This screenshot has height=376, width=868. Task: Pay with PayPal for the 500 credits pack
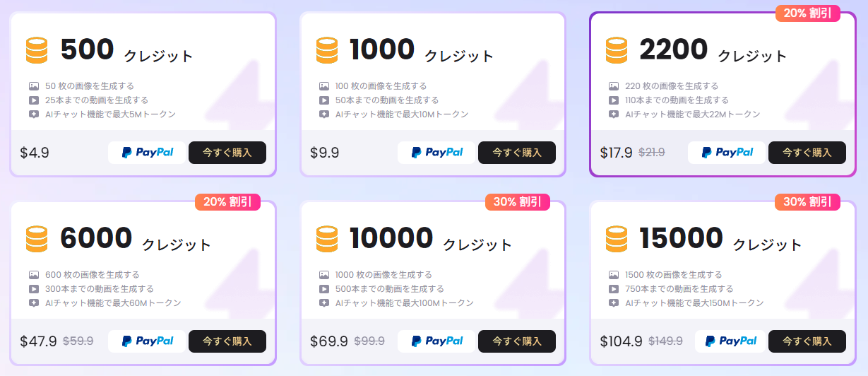pyautogui.click(x=147, y=153)
